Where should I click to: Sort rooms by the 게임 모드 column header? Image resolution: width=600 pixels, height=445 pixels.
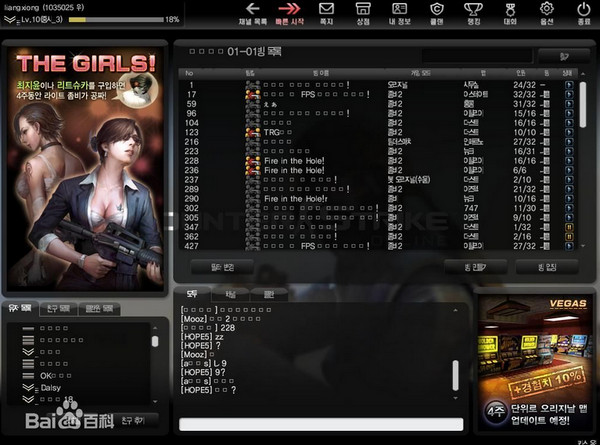tap(421, 73)
